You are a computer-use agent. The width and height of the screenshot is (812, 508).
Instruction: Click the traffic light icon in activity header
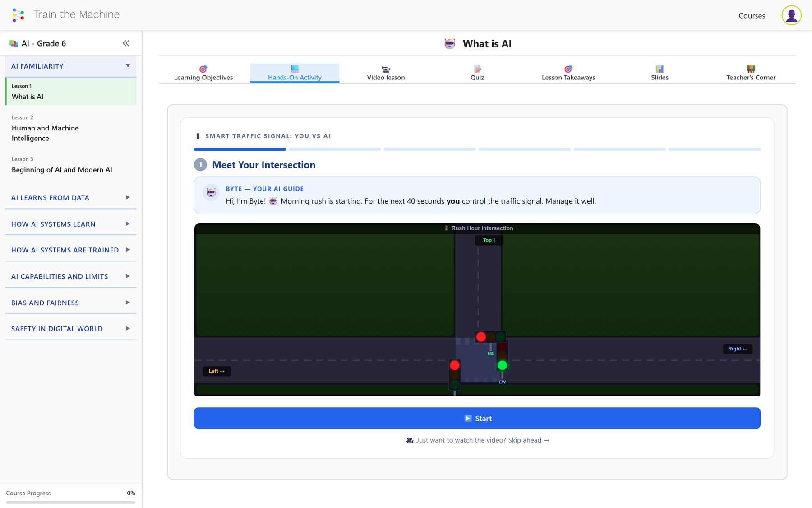pyautogui.click(x=198, y=136)
